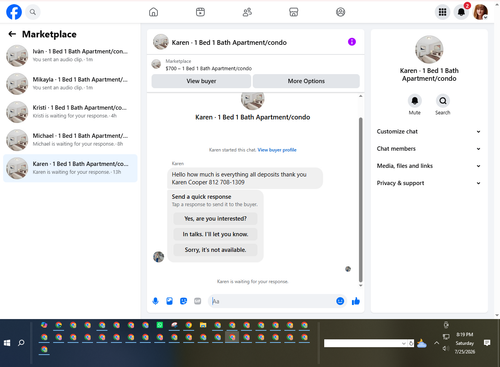Expand the Chat members section
Screen dimensions: 500x367
click(429, 149)
